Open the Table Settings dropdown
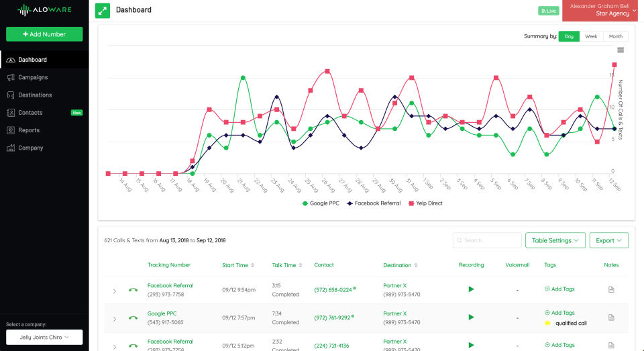This screenshot has height=351, width=644. coord(555,240)
